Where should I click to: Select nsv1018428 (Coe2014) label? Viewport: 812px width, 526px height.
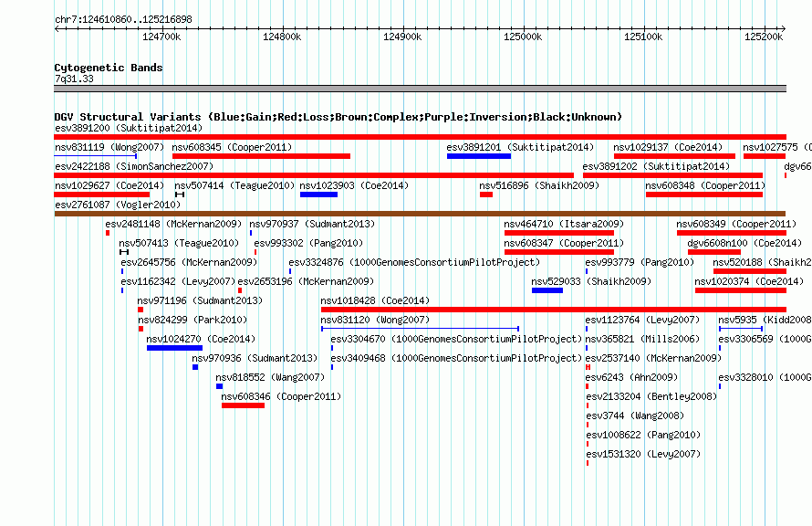point(375,300)
